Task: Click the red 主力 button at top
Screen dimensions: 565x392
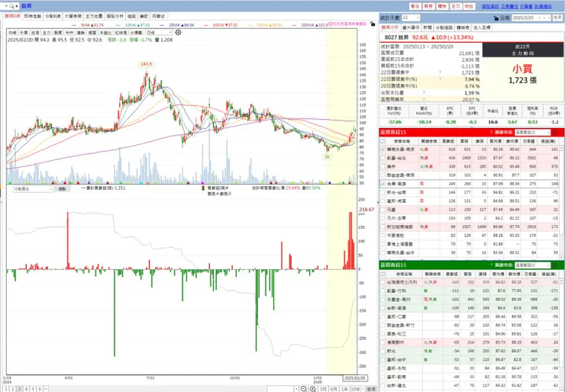Action: 456,6
